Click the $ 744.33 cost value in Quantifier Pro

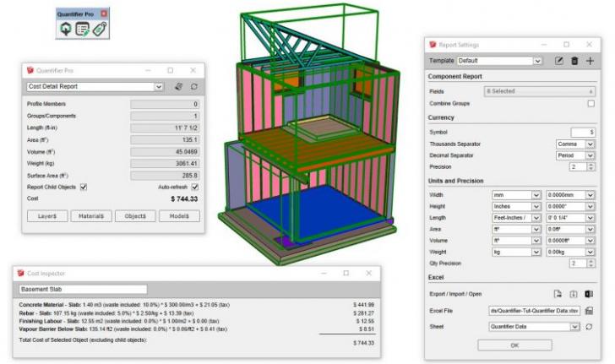pos(184,198)
